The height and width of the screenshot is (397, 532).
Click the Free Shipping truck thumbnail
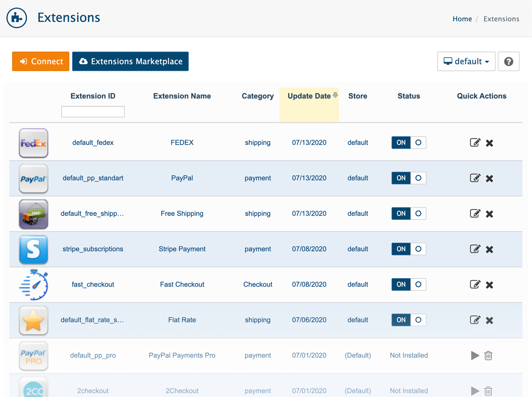coord(34,214)
